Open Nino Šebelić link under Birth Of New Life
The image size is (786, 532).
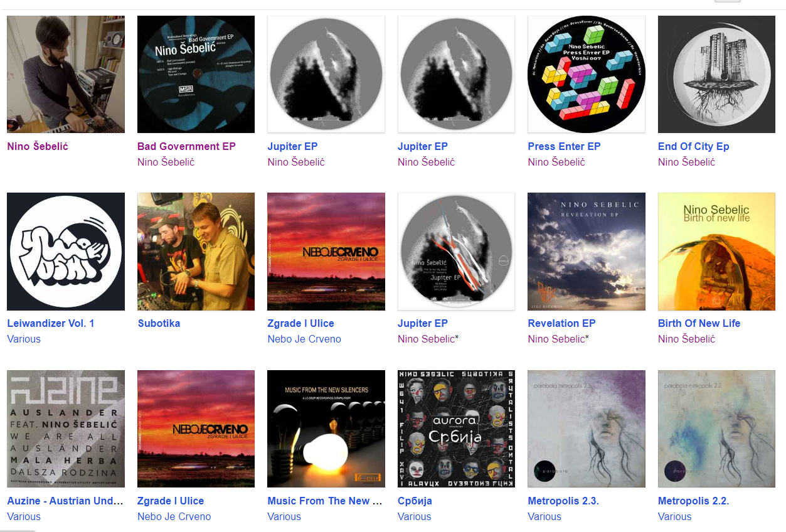686,339
